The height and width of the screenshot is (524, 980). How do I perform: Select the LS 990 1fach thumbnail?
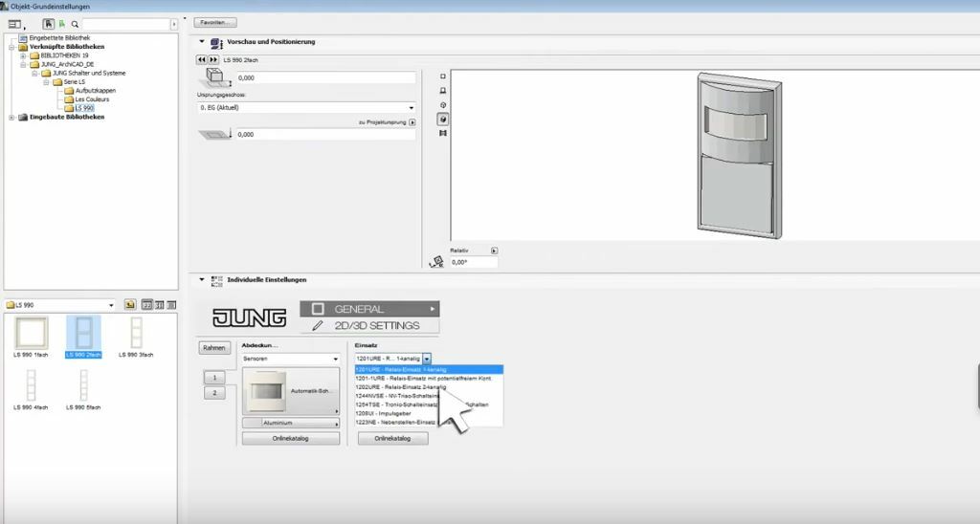click(32, 337)
